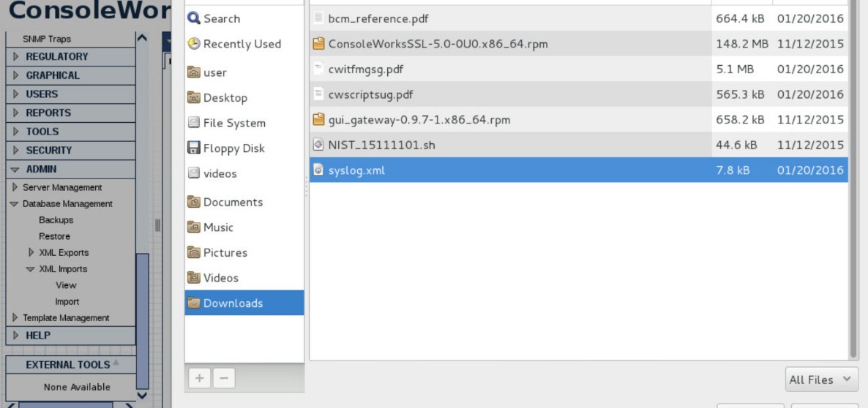Click the Videos folder icon
This screenshot has width=868, height=408.
[x=194, y=278]
